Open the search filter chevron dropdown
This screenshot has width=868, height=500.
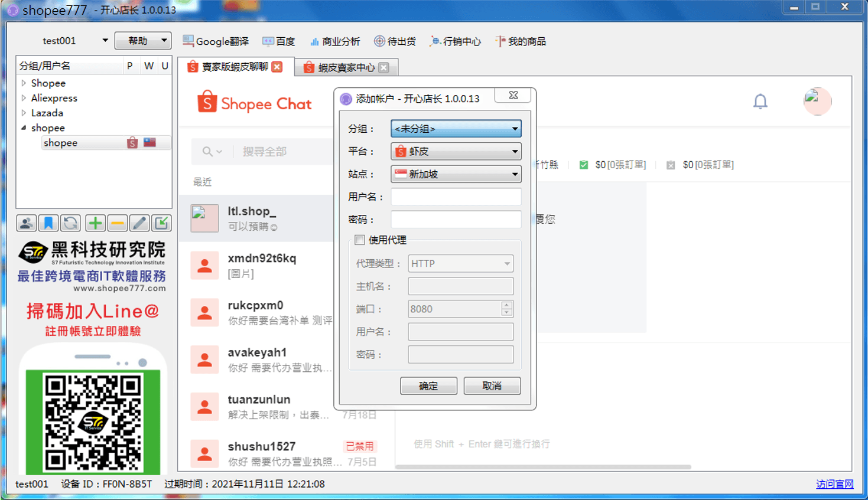(x=219, y=152)
